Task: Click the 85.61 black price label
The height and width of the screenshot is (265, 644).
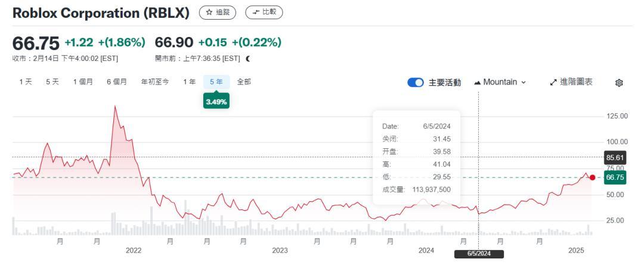Action: point(615,157)
